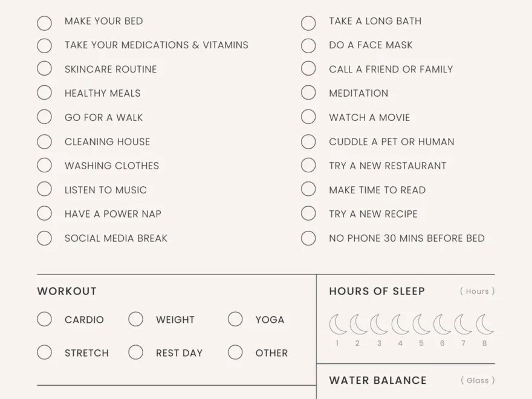
Task: Tick the Try A New Recipe circle
Action: coord(308,213)
